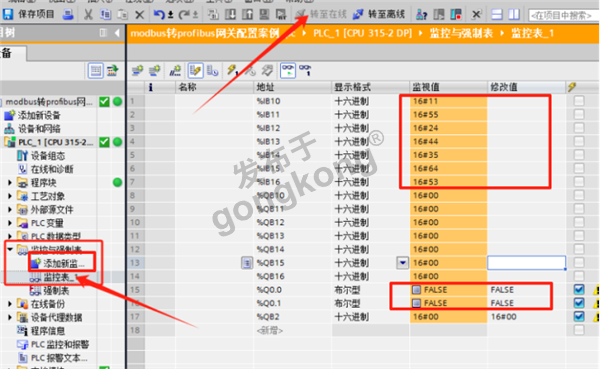Click the Show/hide modify columns icon
Screen dimensions: 600x369
[195, 70]
